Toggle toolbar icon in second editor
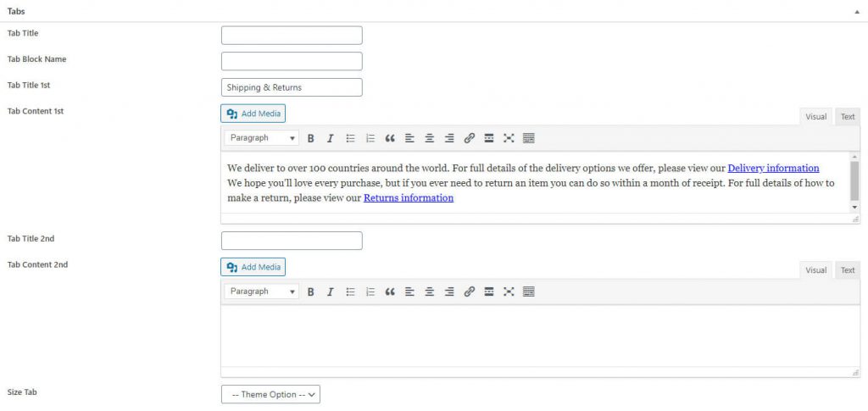Screen dimensions: 868x411 click(529, 292)
